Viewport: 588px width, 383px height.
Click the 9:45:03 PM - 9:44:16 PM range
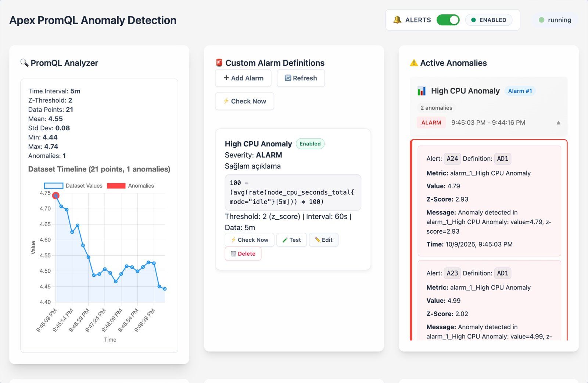click(x=488, y=123)
